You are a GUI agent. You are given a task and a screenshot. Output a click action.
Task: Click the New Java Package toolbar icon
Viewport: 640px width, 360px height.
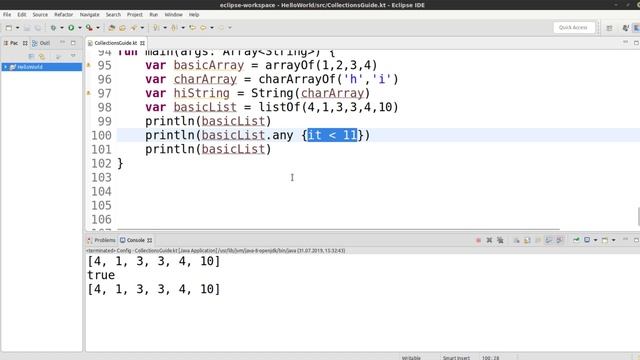[x=111, y=28]
